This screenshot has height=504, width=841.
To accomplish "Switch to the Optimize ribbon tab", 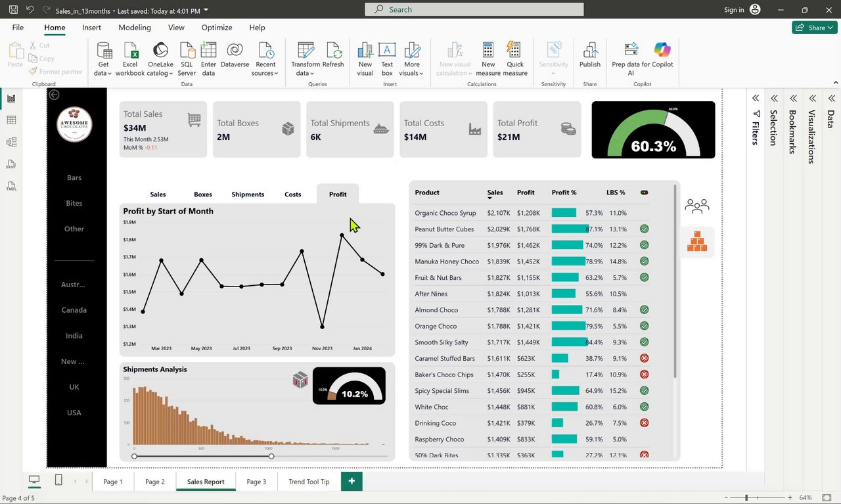I will tap(217, 28).
